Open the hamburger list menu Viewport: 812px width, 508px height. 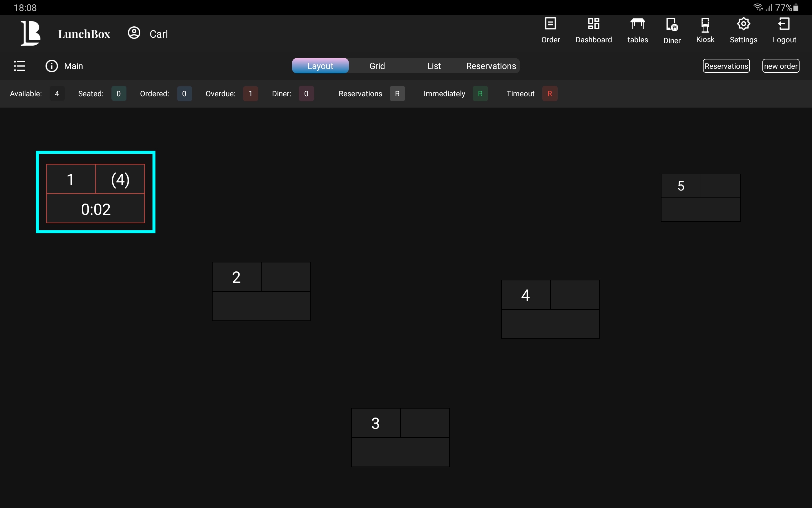tap(19, 66)
